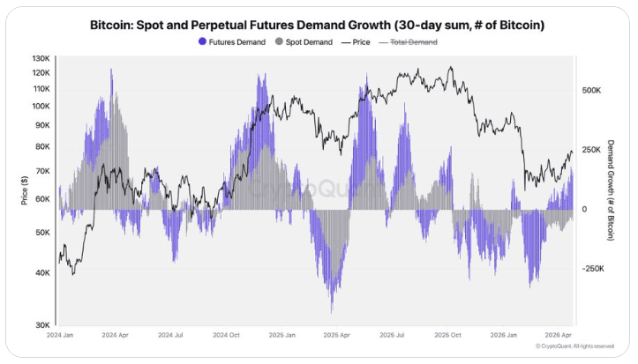Click the 500K demand axis tick label
Viewport: 638px width, 364px height.
(x=590, y=91)
